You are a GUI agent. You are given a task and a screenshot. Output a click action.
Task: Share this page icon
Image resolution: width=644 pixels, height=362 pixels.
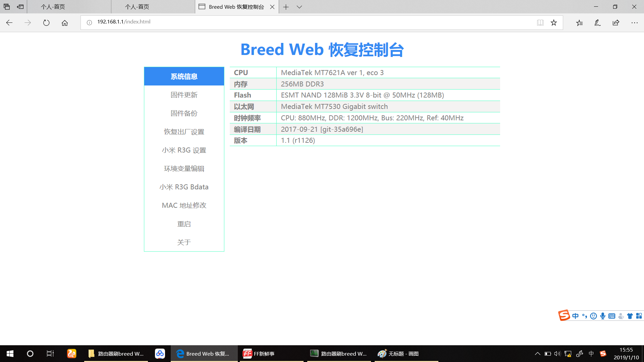tap(616, 23)
